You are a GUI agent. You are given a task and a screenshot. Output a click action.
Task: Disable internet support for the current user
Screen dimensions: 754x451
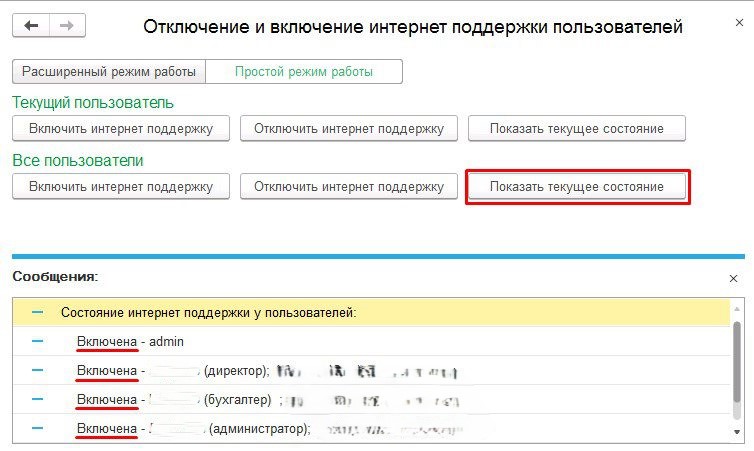click(x=348, y=128)
